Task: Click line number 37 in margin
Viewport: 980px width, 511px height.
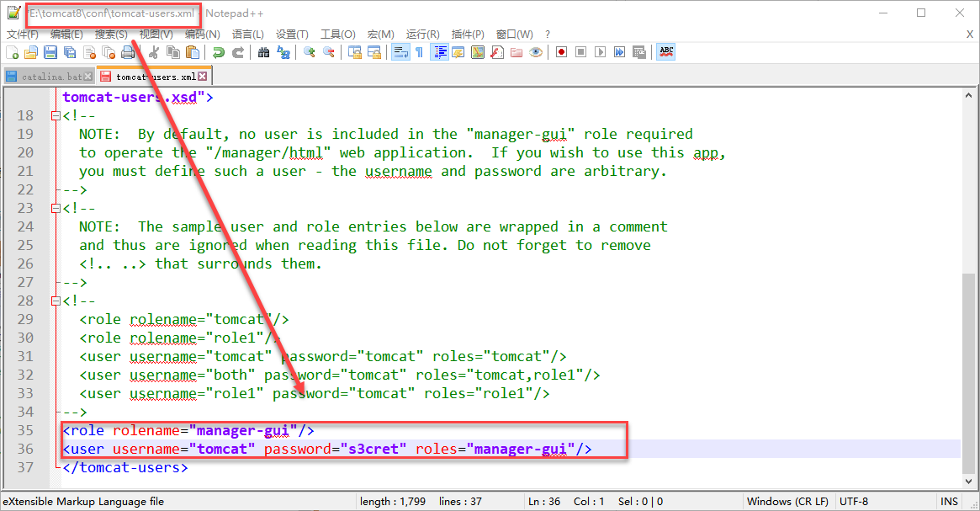Action: coord(25,468)
